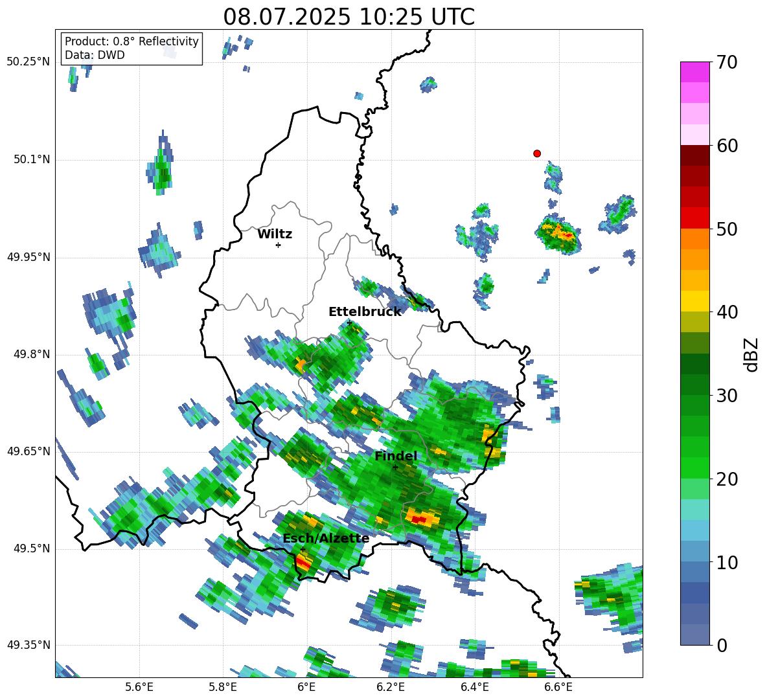Click the 49.65°N latitude label

pos(29,451)
